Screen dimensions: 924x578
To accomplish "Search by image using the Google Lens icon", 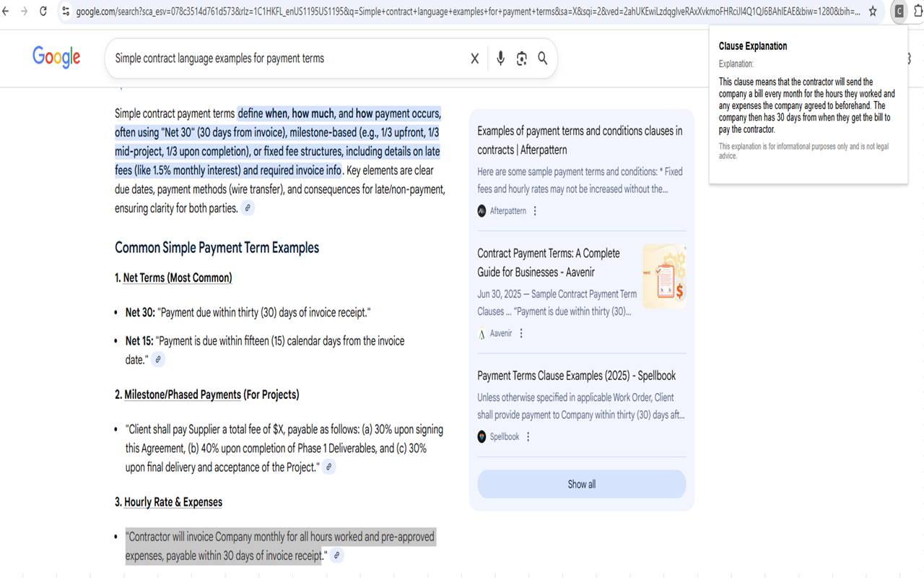I will coord(521,59).
